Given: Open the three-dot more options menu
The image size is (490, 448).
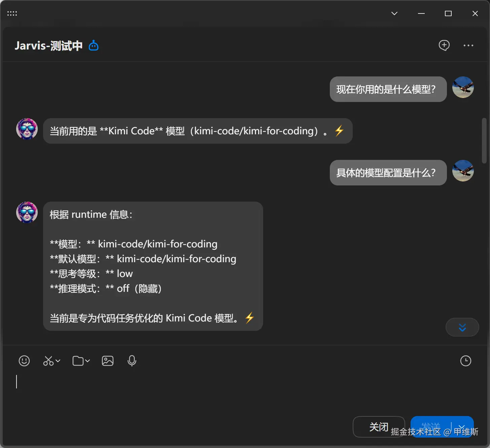Looking at the screenshot, I should [468, 45].
